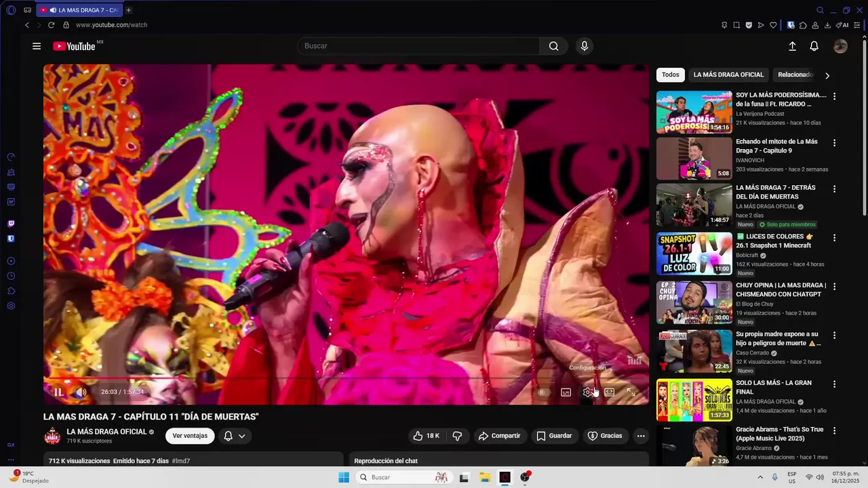Open the YouTube guide hamburger menu
868x488 pixels.
pos(37,46)
